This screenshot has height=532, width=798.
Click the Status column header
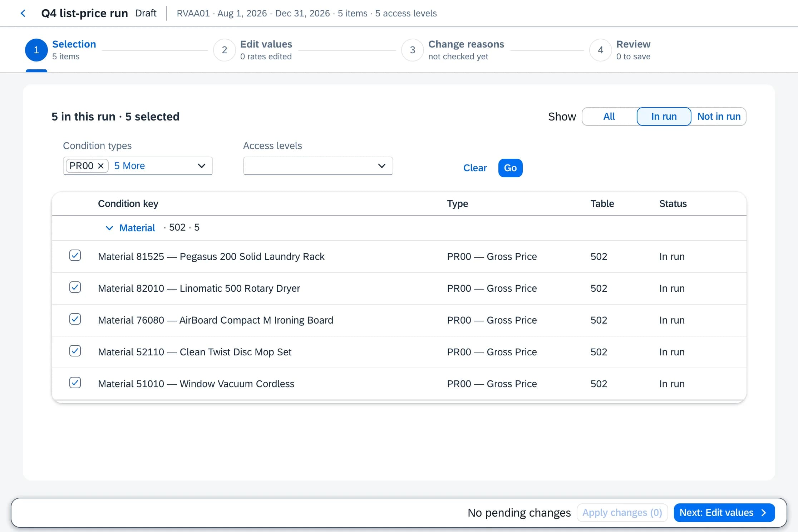pos(673,204)
